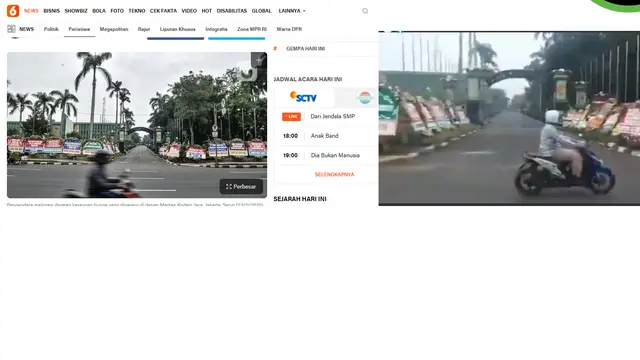Viewport: 640px width, 360px height.
Task: Click the photo caption text below image
Action: (x=135, y=204)
